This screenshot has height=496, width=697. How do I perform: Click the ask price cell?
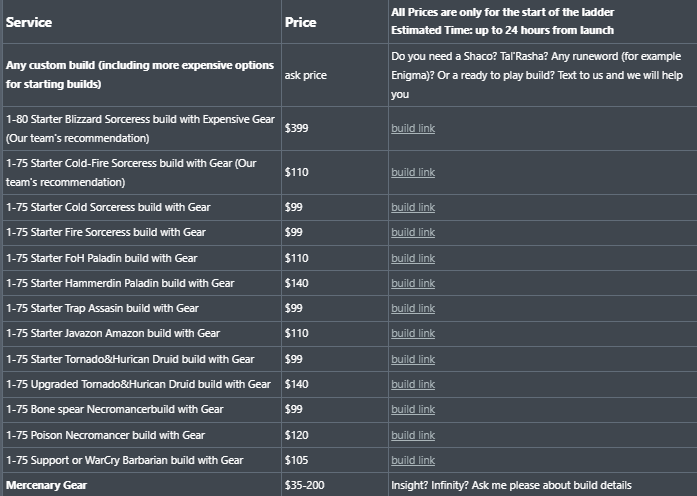[305, 75]
